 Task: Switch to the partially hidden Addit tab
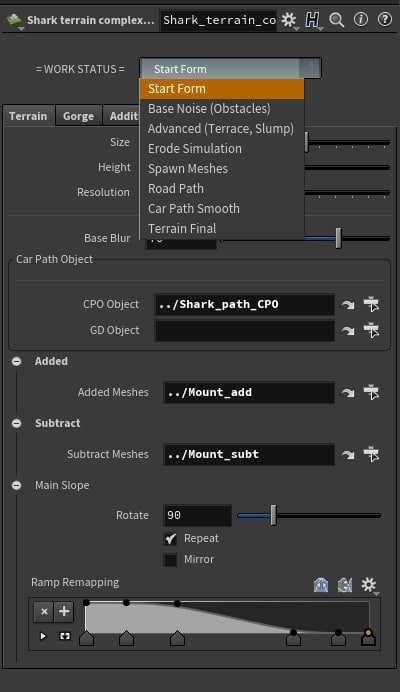coord(121,116)
